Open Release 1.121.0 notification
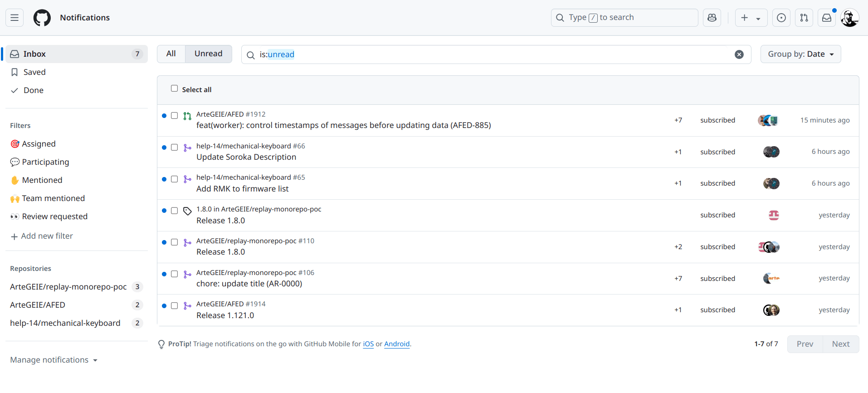 pos(225,315)
